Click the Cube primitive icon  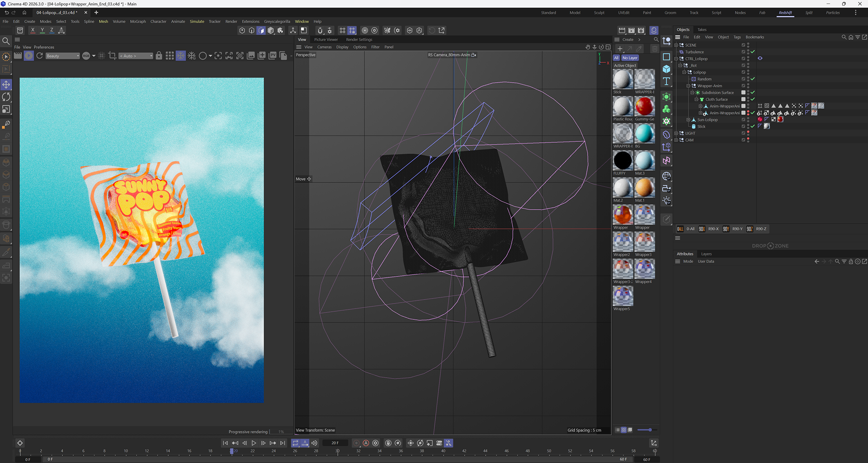pyautogui.click(x=666, y=69)
